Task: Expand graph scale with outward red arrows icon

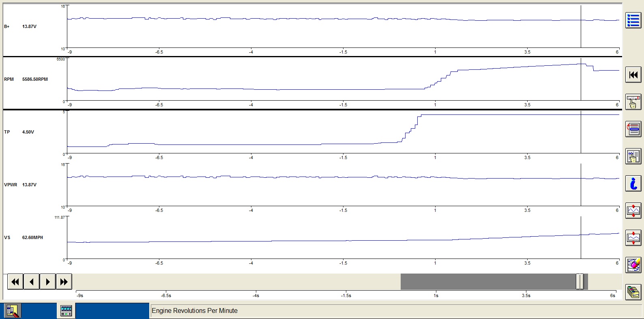Action: point(633,211)
